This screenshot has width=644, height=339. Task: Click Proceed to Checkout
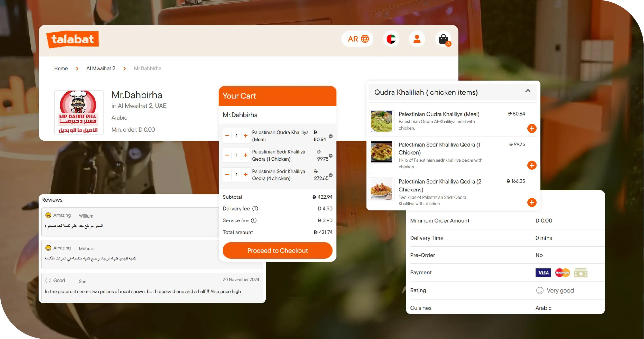(278, 250)
